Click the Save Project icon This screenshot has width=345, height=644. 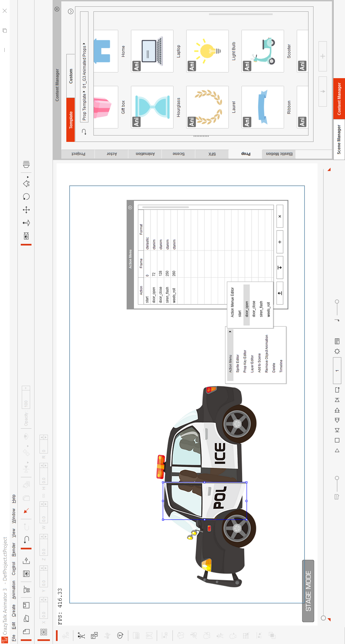[26, 605]
